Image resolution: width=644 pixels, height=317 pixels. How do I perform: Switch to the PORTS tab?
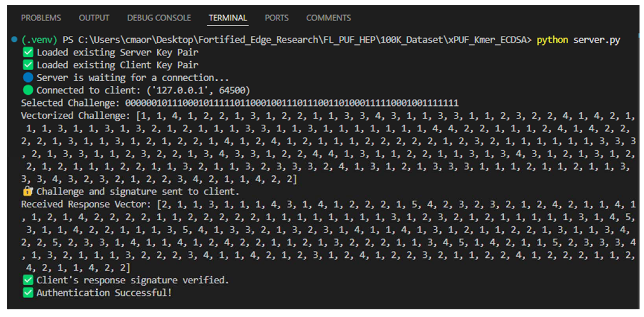click(x=276, y=18)
